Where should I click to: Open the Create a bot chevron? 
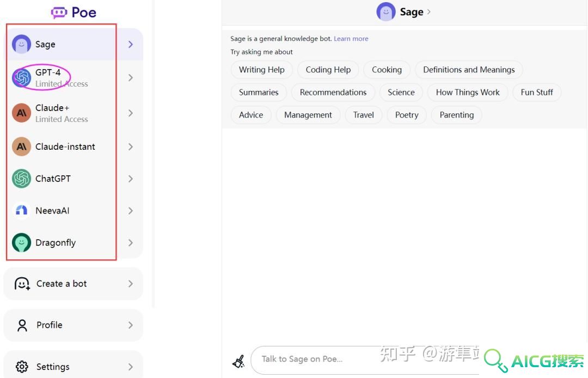point(131,283)
